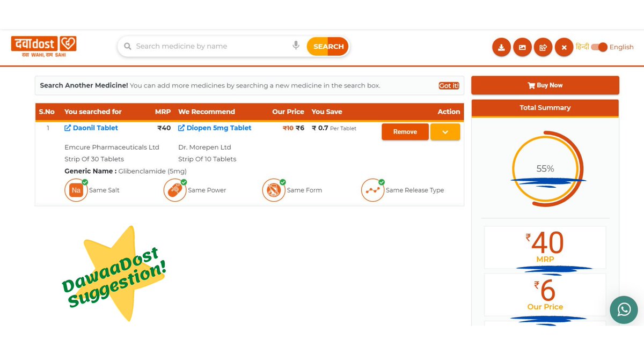Click the 'You Save' column header

(x=327, y=112)
